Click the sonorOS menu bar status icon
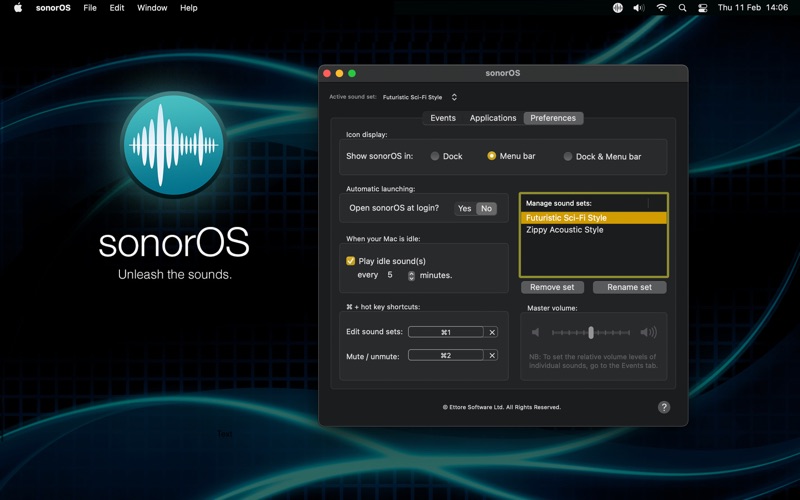This screenshot has height=500, width=800. pyautogui.click(x=618, y=8)
